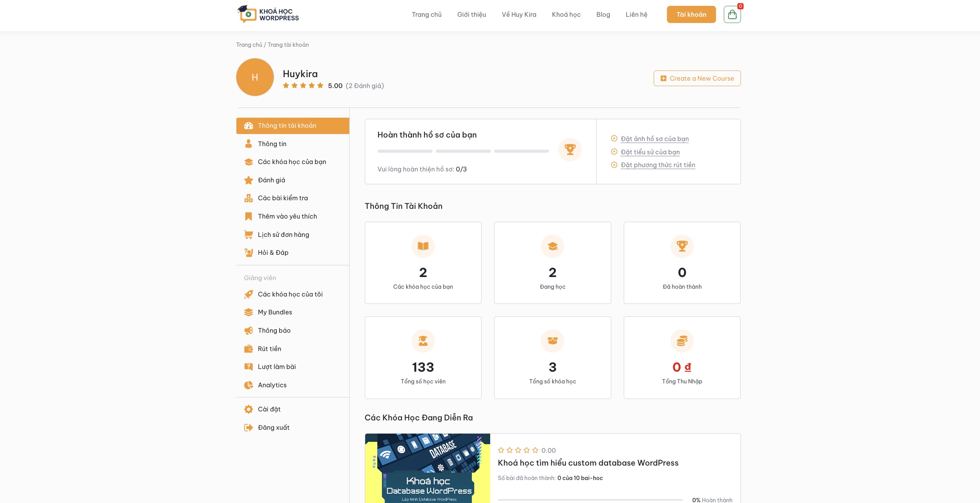
Task: Click Đăng xuất logout item
Action: pos(273,427)
